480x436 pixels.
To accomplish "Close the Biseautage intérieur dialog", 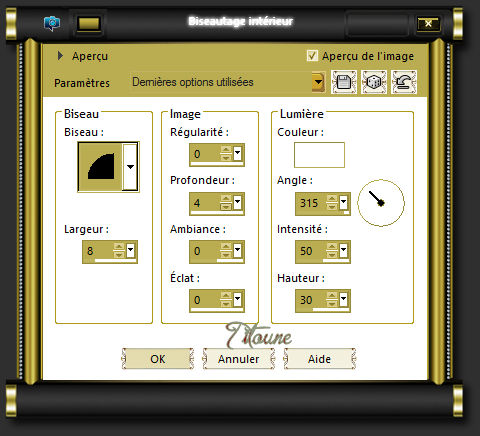I will coord(428,24).
